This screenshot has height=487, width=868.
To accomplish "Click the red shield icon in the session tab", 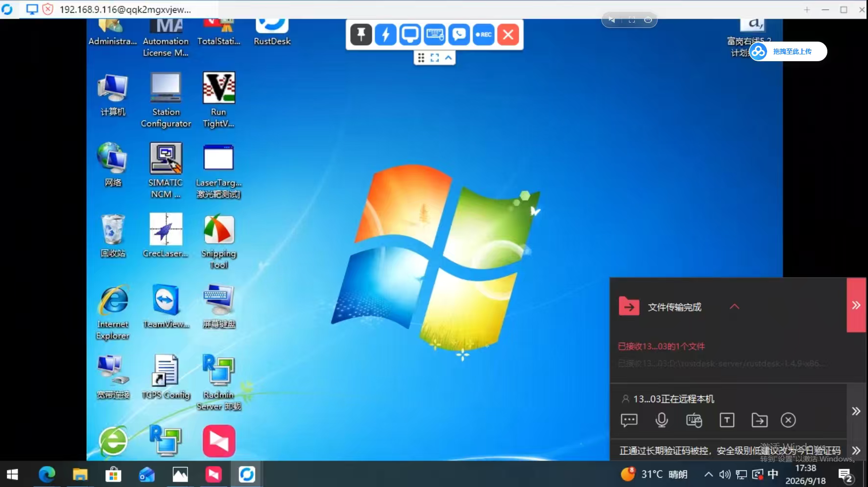I will (x=48, y=9).
